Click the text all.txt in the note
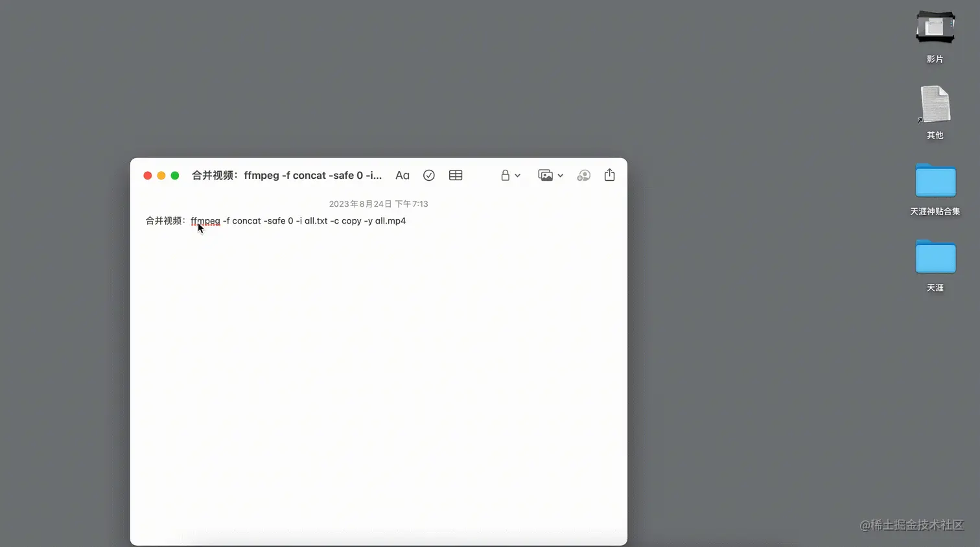This screenshot has height=547, width=980. (316, 221)
